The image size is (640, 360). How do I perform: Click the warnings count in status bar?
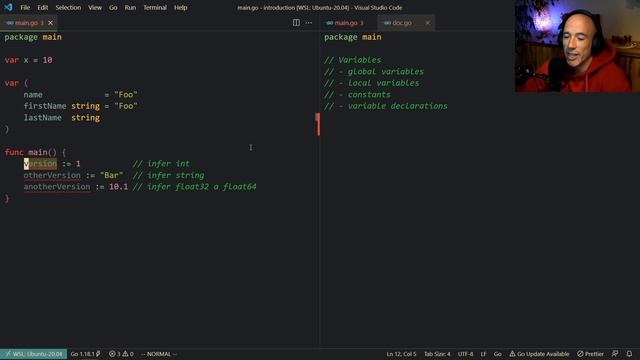[128, 354]
